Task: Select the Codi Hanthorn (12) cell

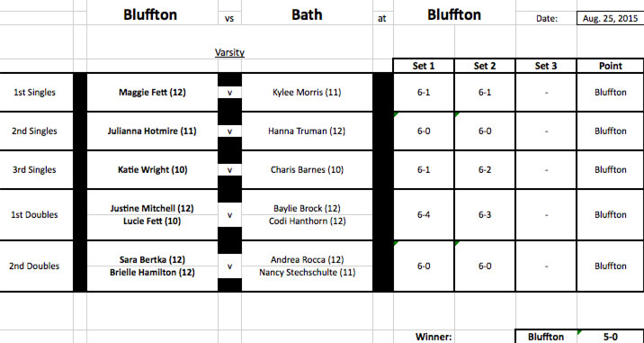Action: click(x=307, y=221)
